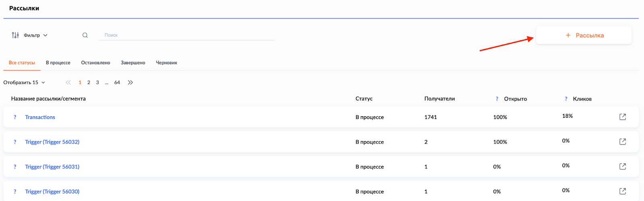This screenshot has height=201, width=644.
Task: Click the filter sliders icon
Action: 15,35
